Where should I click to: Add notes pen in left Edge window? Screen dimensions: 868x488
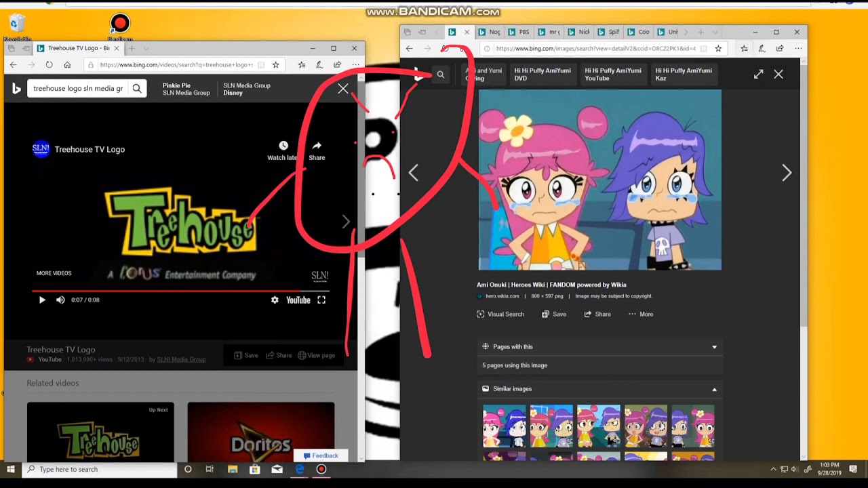pos(319,64)
